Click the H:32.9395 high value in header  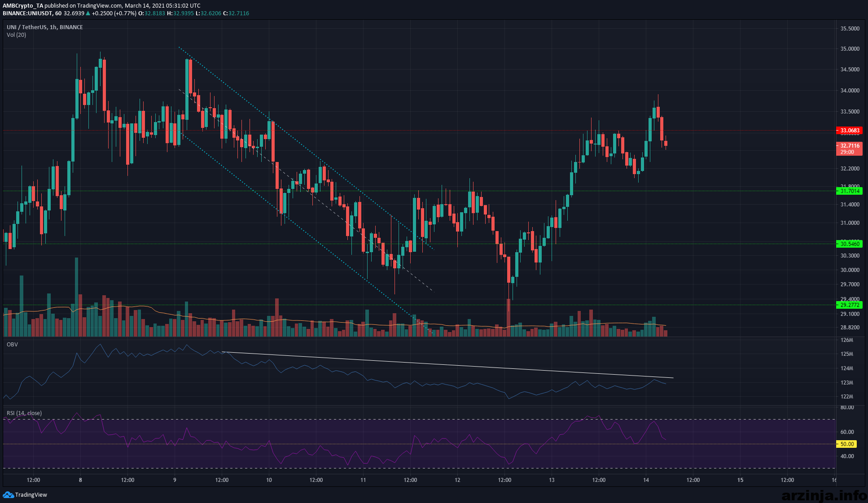tap(180, 13)
